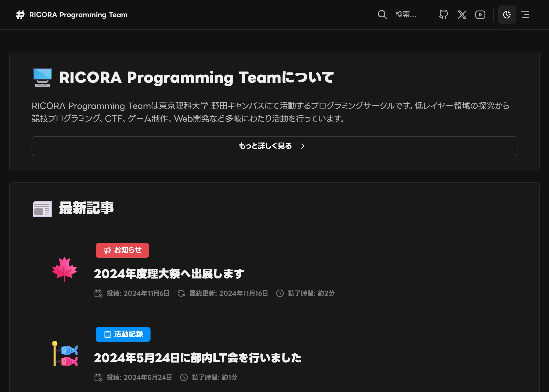
Task: Click the 最新記事 section heading
Action: point(86,208)
